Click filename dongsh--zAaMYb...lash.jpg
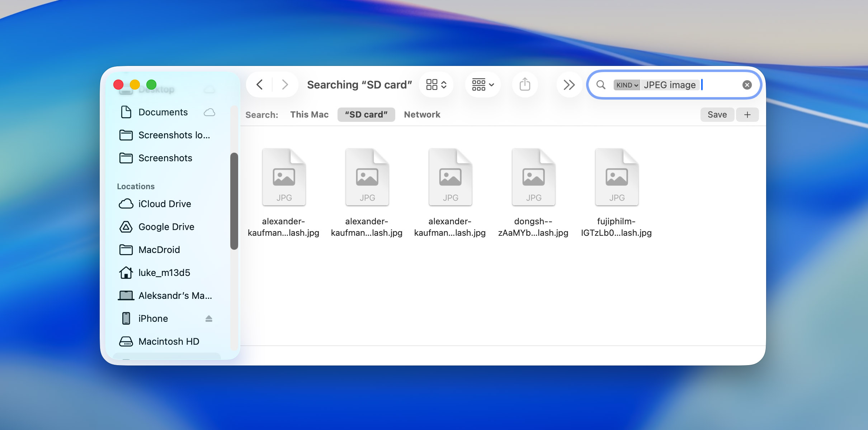 533,227
